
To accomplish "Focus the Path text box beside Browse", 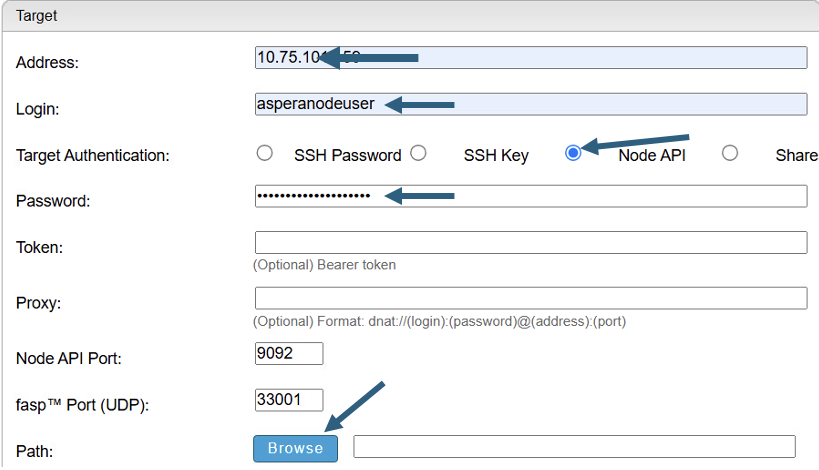I will point(575,446).
